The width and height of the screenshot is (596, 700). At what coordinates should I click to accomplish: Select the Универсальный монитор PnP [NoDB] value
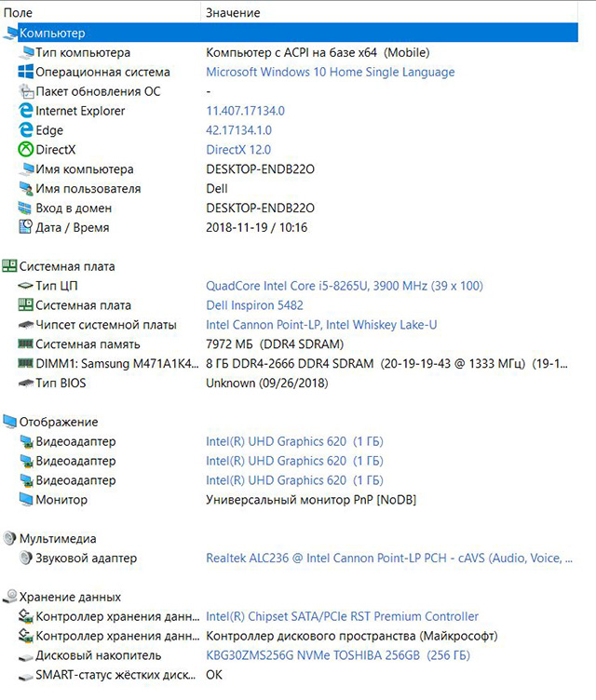(x=311, y=500)
